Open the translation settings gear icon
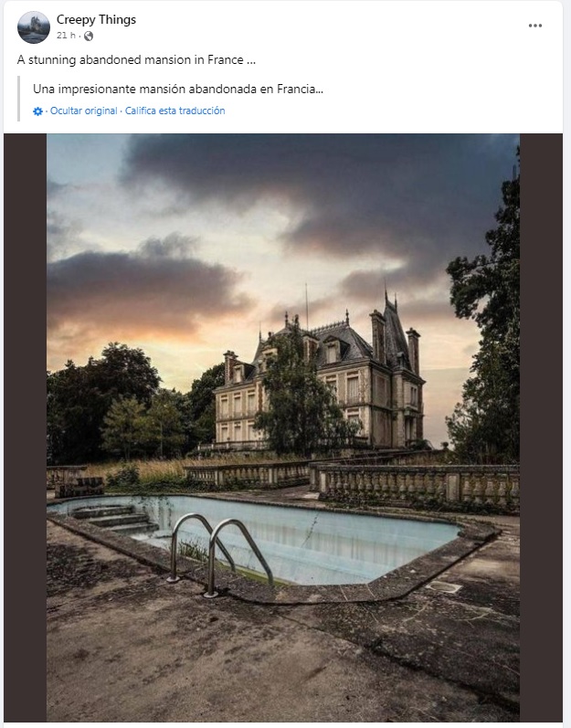 [37, 111]
